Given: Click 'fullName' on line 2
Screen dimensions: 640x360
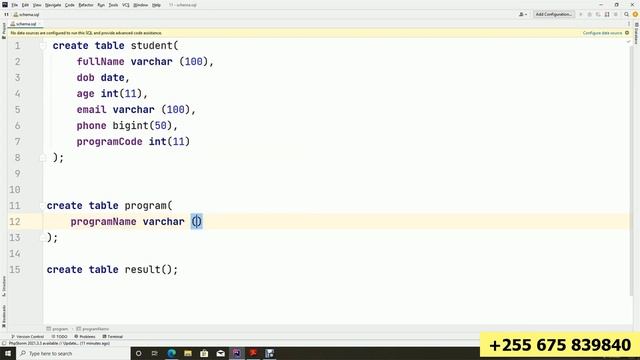Looking at the screenshot, I should tap(100, 62).
